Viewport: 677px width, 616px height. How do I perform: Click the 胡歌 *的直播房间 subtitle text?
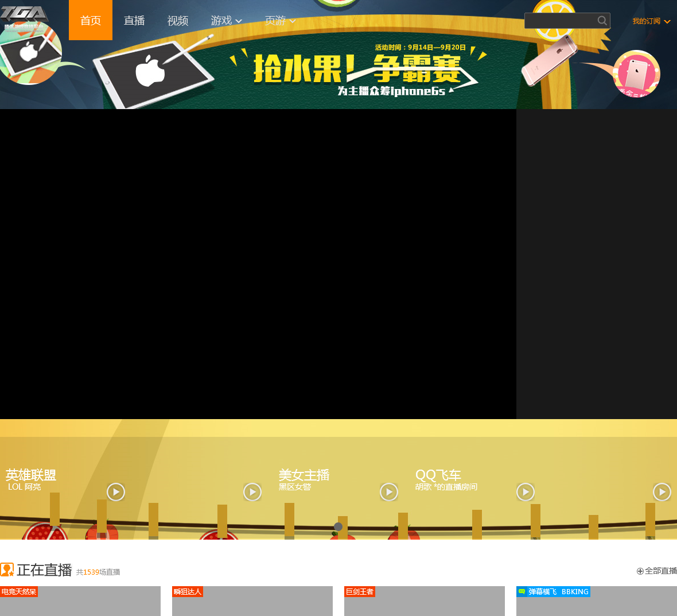click(446, 487)
